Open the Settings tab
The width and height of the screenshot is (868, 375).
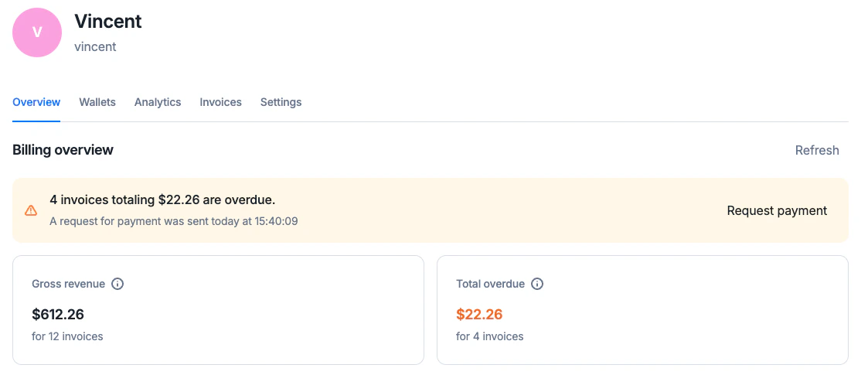click(281, 103)
